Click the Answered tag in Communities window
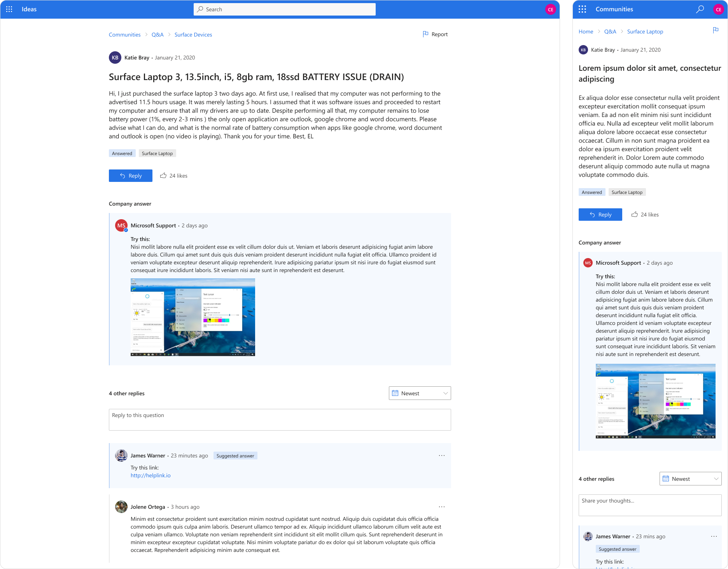728x569 pixels. pos(592,192)
